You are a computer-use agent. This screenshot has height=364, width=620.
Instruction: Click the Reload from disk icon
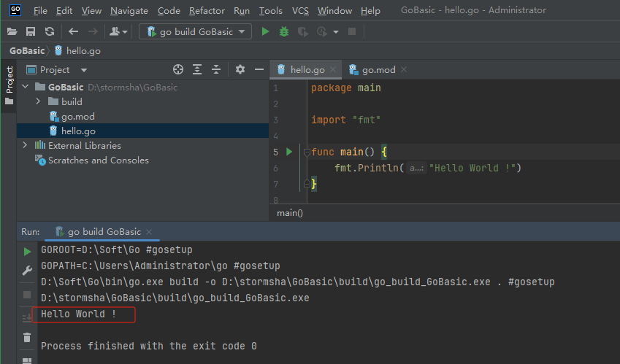49,31
